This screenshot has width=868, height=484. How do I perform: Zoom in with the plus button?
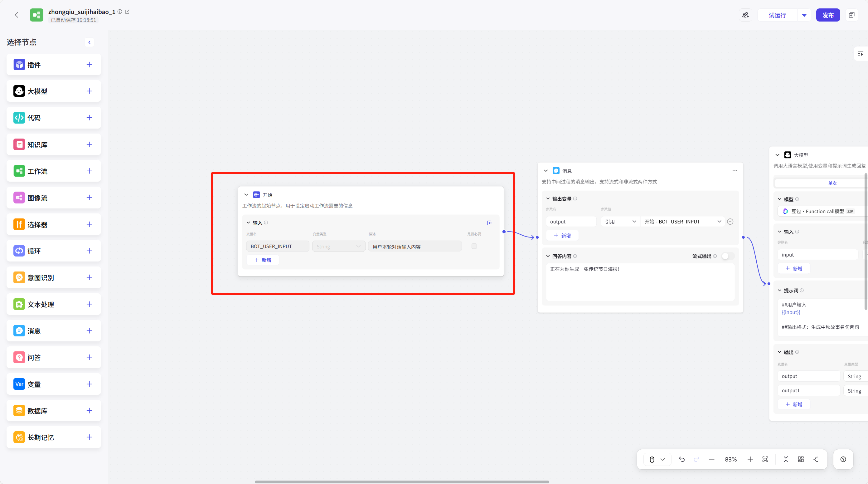[750, 459]
